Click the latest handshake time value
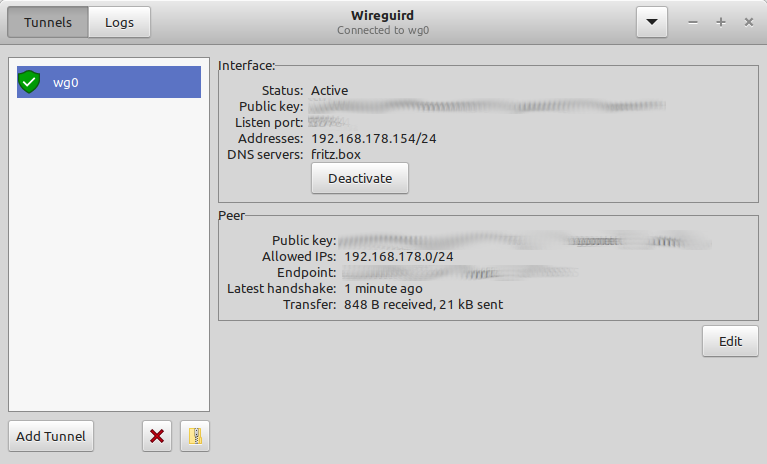This screenshot has width=767, height=464. (385, 289)
